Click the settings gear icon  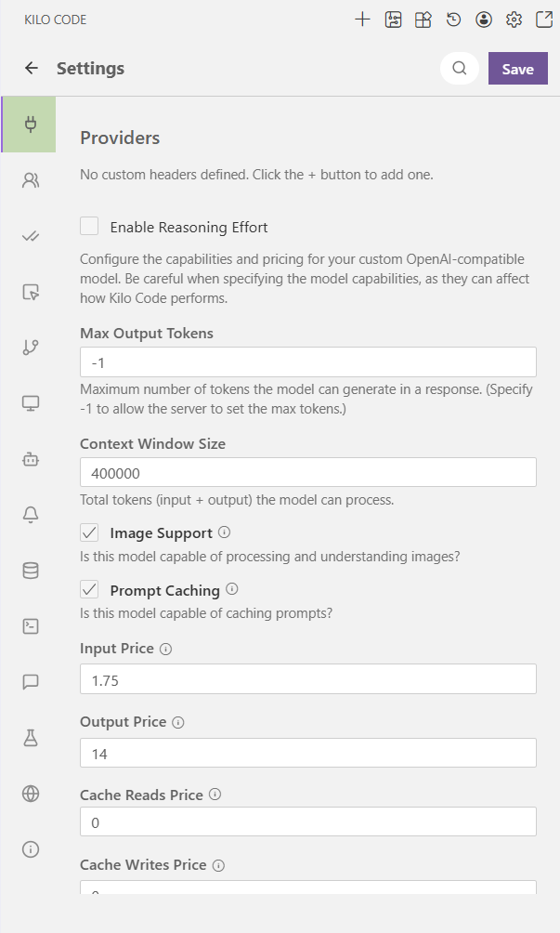point(514,20)
